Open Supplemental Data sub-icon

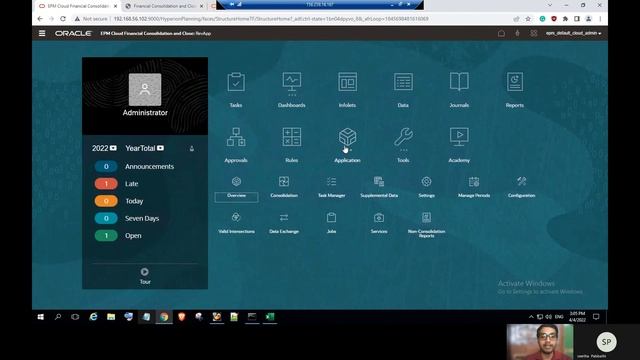coord(379,182)
